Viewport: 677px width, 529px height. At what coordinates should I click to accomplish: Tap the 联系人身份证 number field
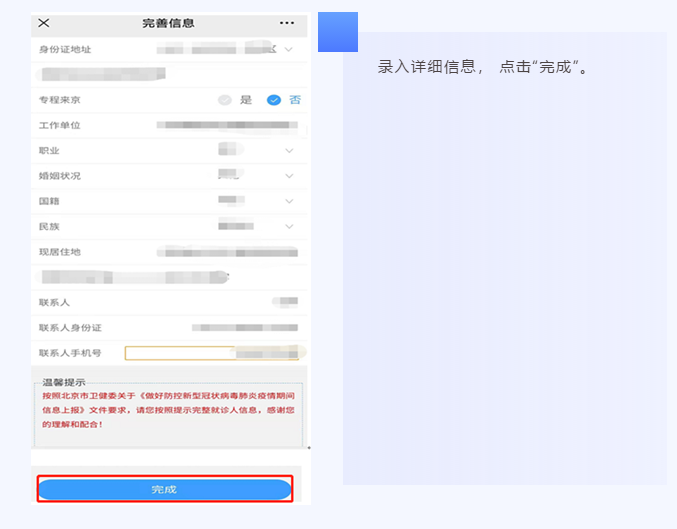click(x=245, y=328)
